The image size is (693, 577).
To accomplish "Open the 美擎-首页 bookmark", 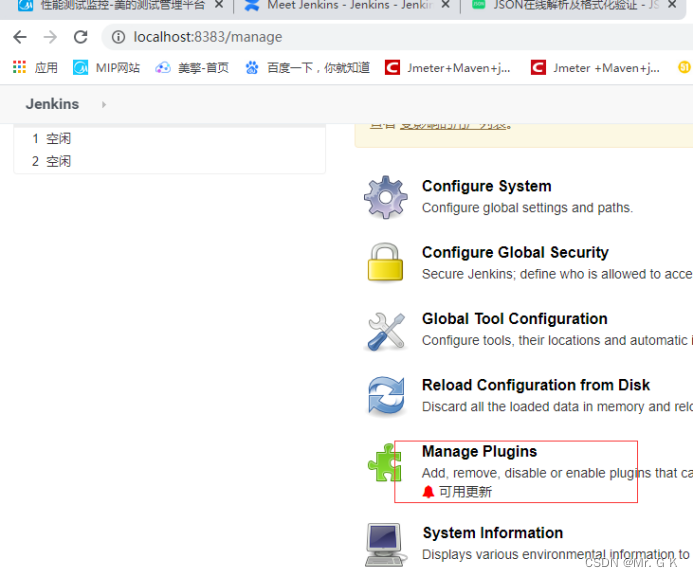I will click(192, 68).
